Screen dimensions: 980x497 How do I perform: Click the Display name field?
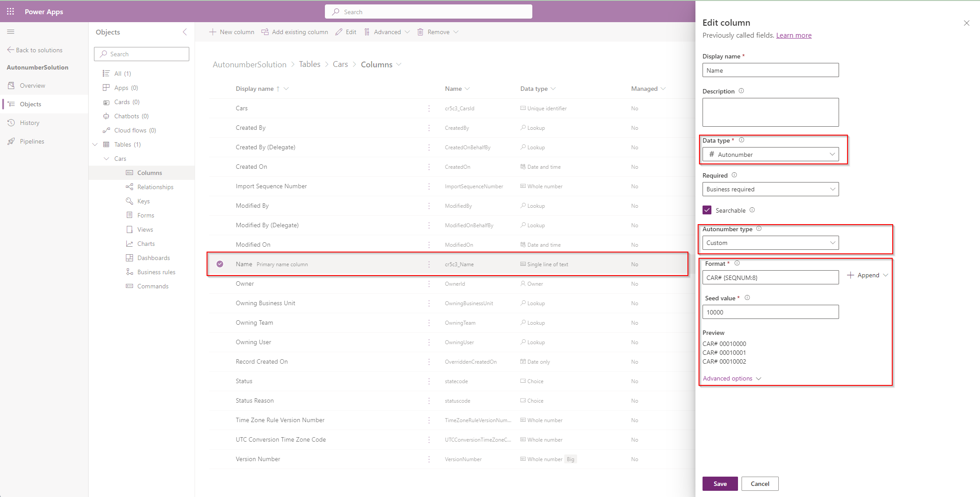770,70
